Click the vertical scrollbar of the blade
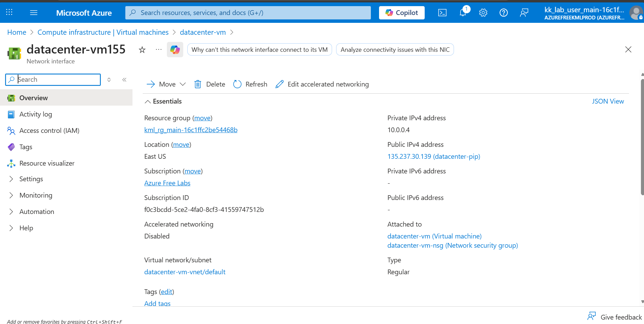Viewport: 644px width, 324px height. pyautogui.click(x=642, y=137)
